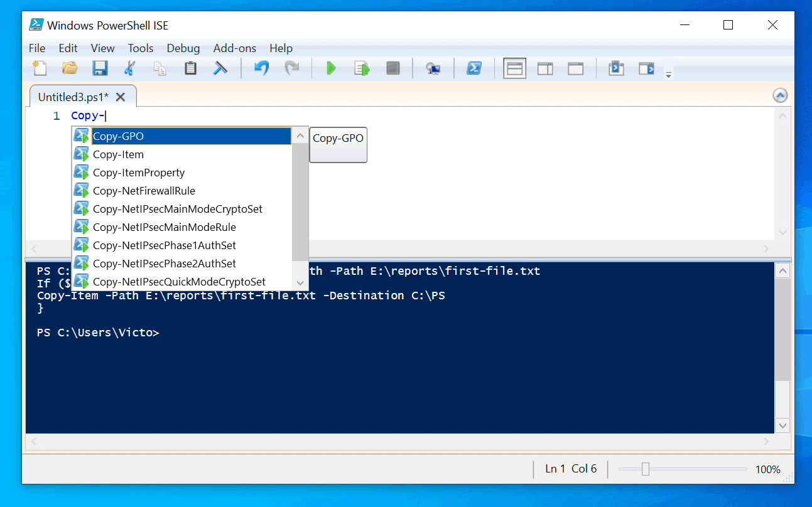Click the Redo arrow icon
Viewport: 812px width, 507px height.
pos(292,68)
